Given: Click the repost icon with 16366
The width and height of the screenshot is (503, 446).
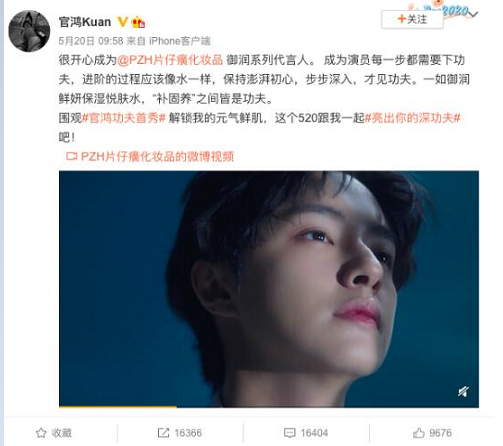Looking at the screenshot, I should click(x=163, y=433).
